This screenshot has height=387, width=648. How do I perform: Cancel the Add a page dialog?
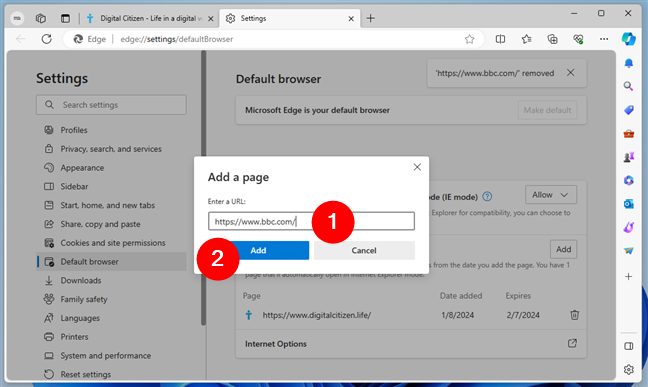pos(364,250)
